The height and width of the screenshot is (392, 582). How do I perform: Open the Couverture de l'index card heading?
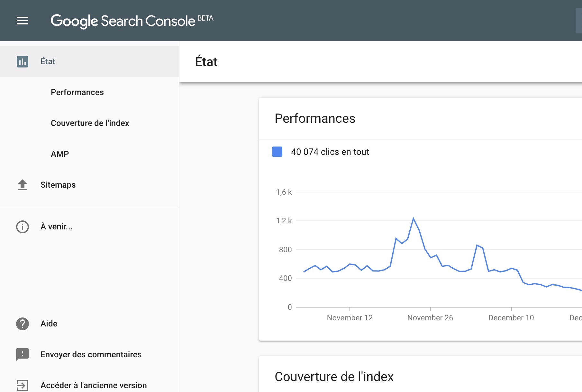334,377
